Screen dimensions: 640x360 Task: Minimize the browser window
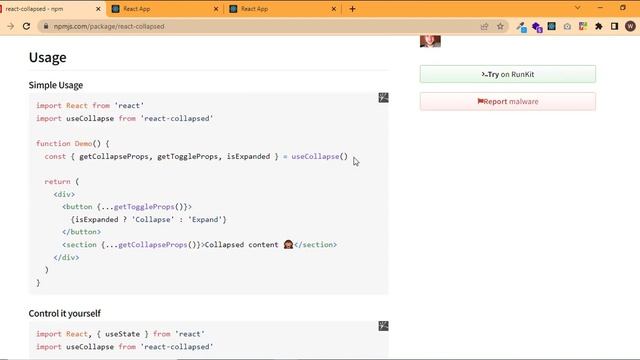[x=600, y=8]
